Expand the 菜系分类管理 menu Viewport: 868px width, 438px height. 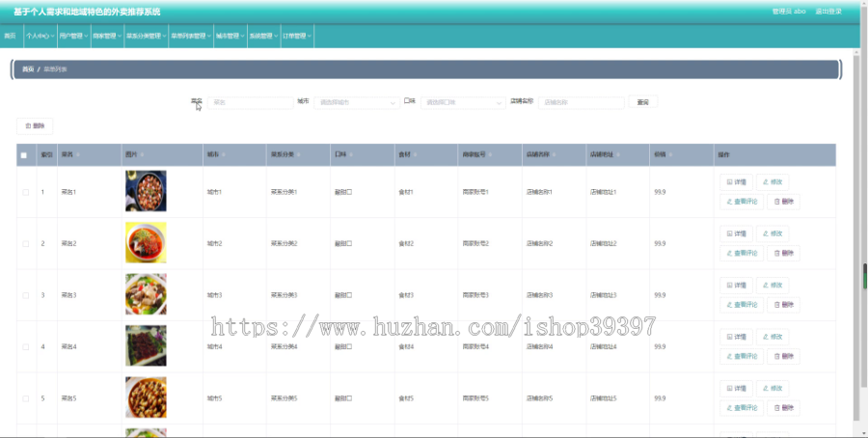(x=147, y=36)
